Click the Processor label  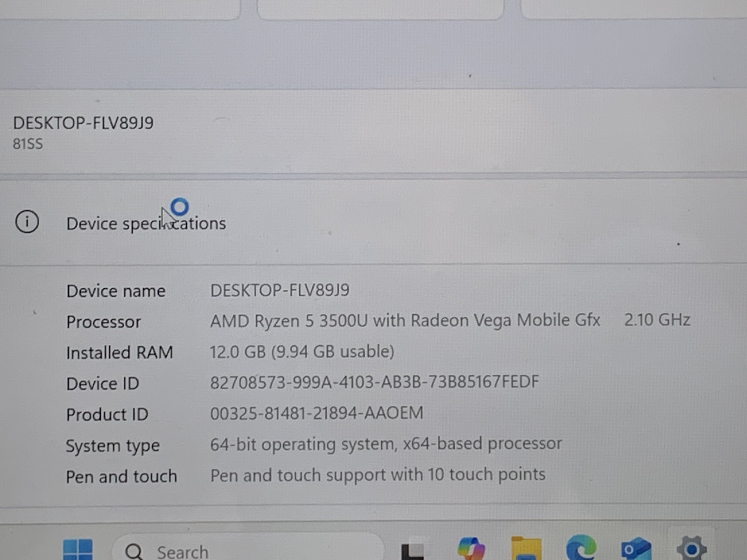click(x=104, y=322)
